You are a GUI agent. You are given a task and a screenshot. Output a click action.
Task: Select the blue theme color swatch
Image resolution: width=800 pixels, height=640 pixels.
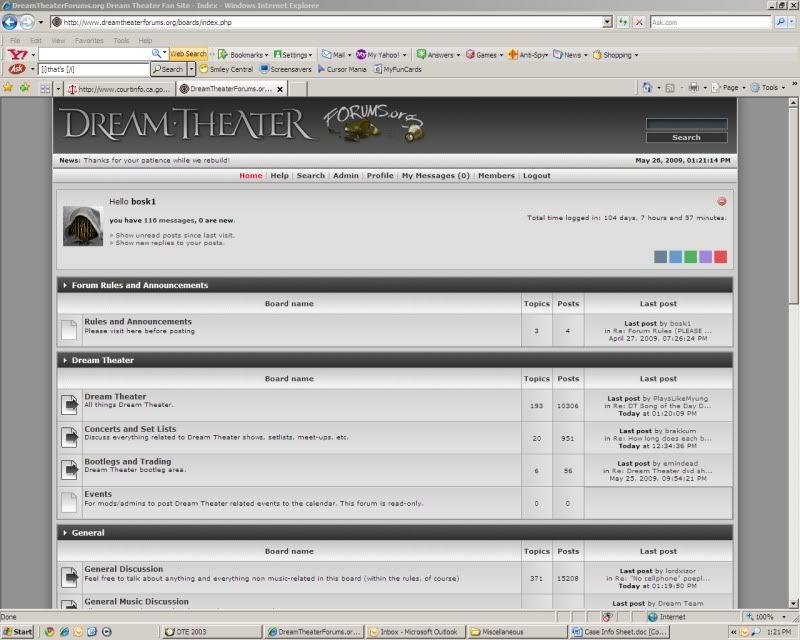[x=675, y=257]
